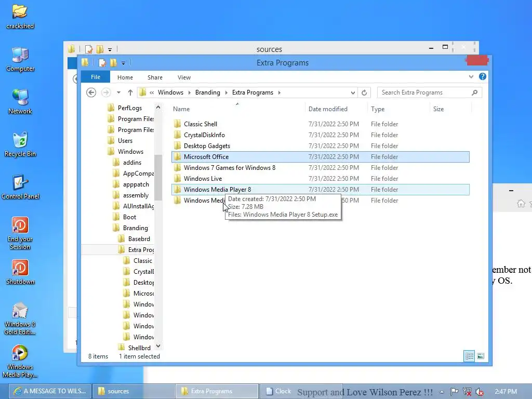The width and height of the screenshot is (532, 399).
Task: Open Action Center flag tray icon
Action: [x=454, y=392]
